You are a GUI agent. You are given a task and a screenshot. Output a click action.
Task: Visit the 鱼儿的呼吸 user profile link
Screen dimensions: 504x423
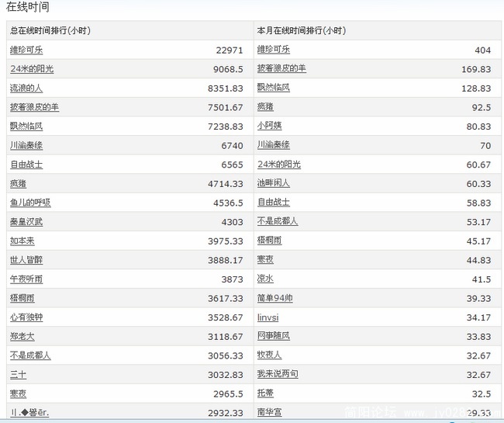tap(30, 203)
